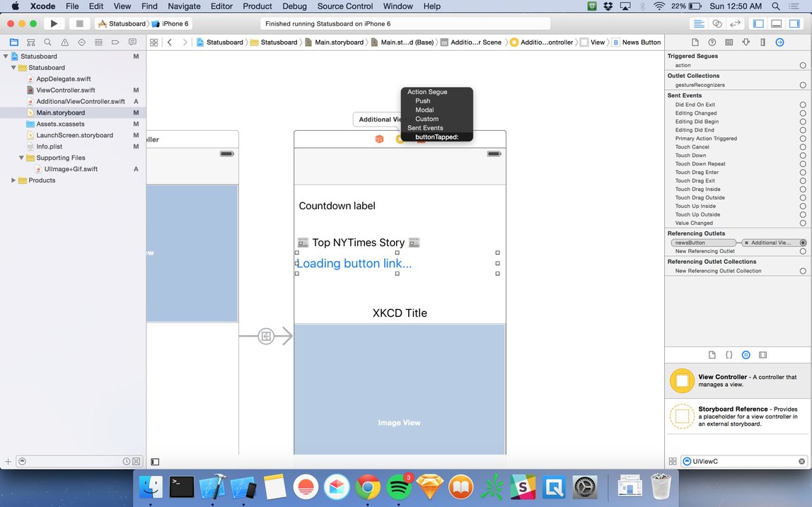The image size is (812, 507).
Task: Open the Media library icon
Action: (x=762, y=355)
